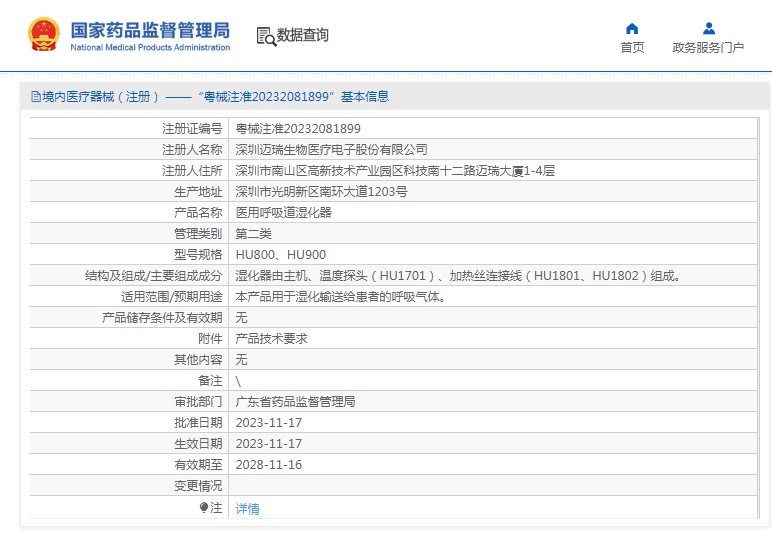Click the 型号规格 row label
Image resolution: width=772 pixels, height=535 pixels.
(x=198, y=254)
